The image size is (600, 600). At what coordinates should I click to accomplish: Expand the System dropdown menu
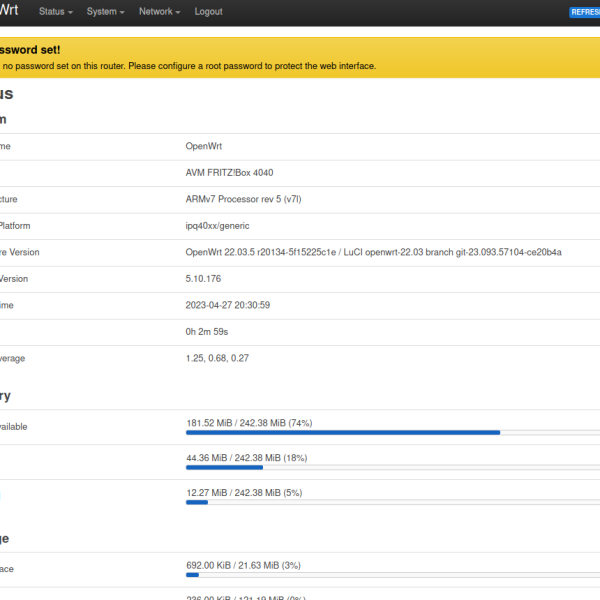(x=105, y=12)
